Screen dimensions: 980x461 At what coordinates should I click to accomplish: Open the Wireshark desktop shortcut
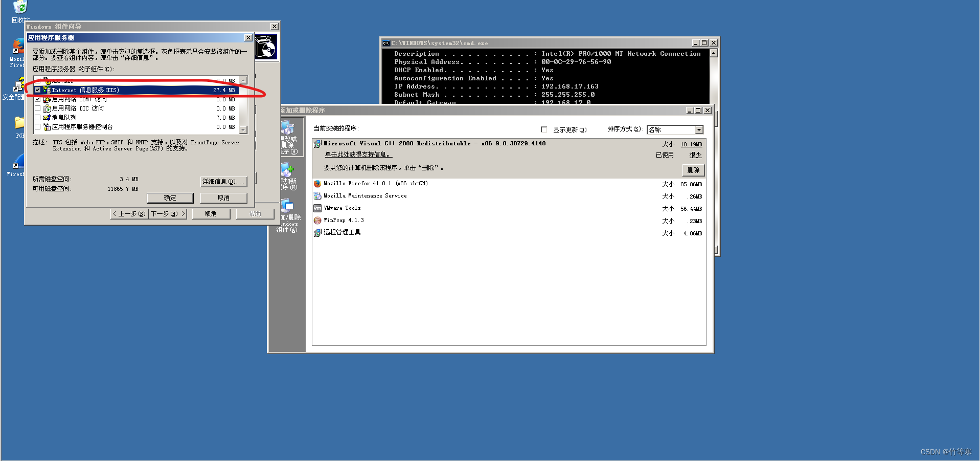click(19, 162)
